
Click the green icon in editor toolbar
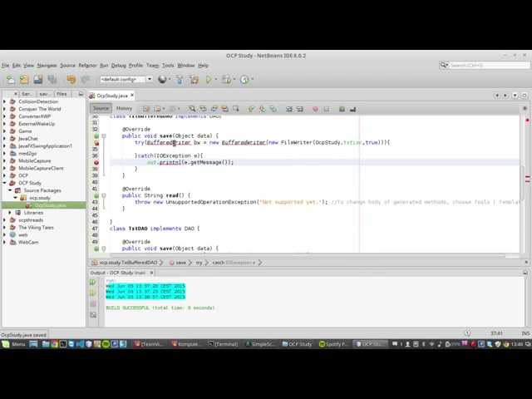(x=342, y=109)
